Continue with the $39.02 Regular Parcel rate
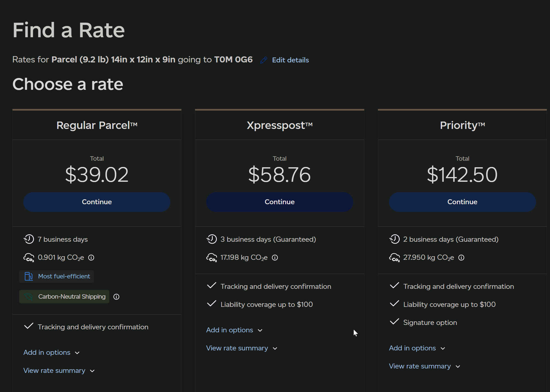The height and width of the screenshot is (392, 550). pos(97,202)
